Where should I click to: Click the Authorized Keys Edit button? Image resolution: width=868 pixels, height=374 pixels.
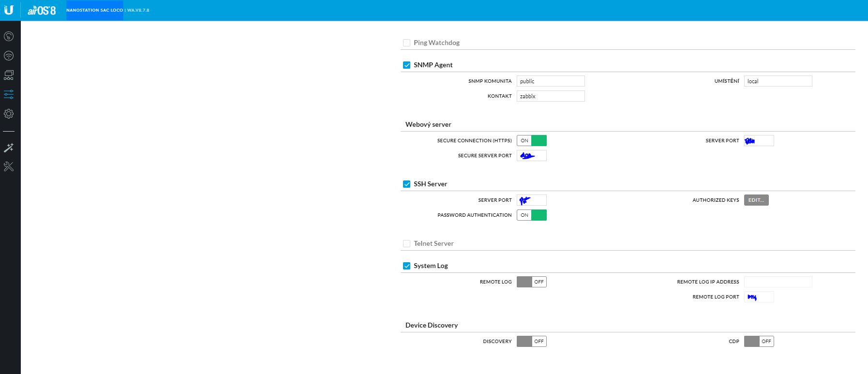click(x=756, y=200)
